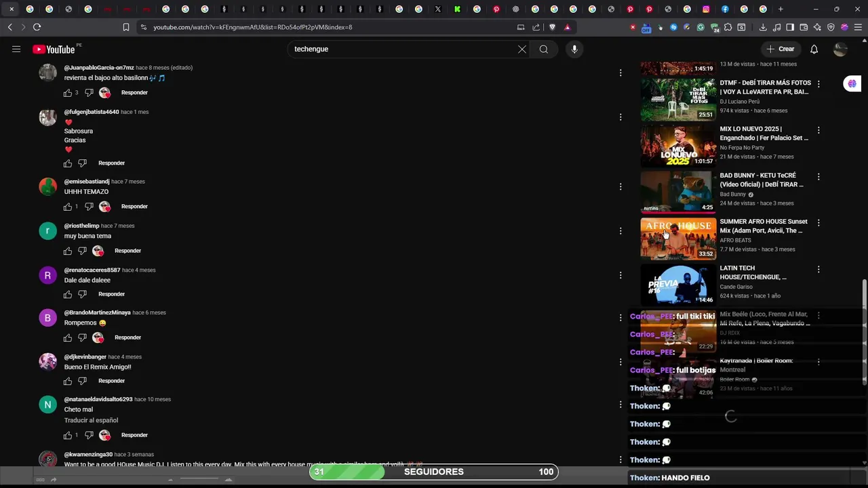The height and width of the screenshot is (488, 868).
Task: Open more actions for LATIN TECH HOUSE video
Action: click(818, 269)
